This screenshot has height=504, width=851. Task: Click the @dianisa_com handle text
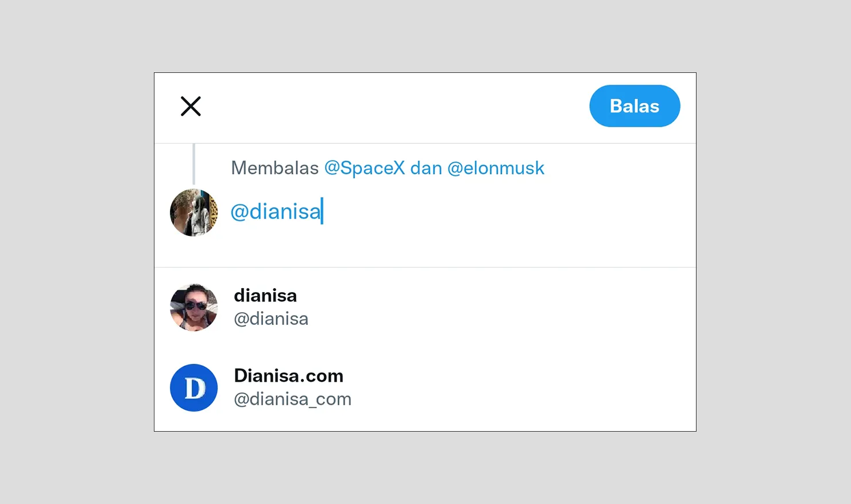point(293,399)
